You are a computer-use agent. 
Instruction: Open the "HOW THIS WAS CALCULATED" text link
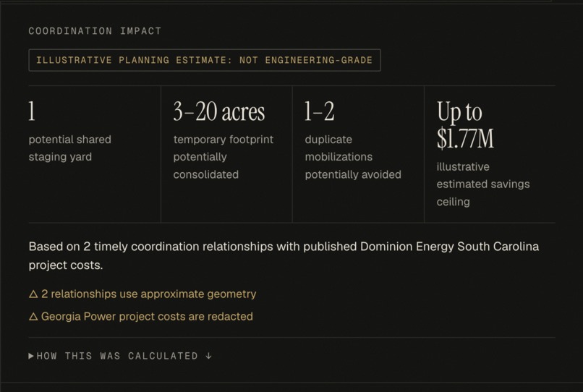(x=117, y=356)
